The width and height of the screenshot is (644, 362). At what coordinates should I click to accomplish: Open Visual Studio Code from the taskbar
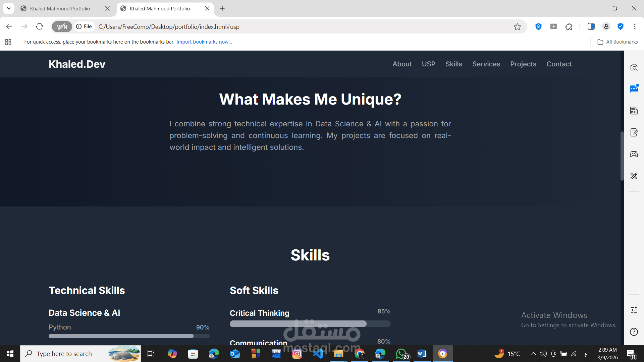[x=318, y=354]
